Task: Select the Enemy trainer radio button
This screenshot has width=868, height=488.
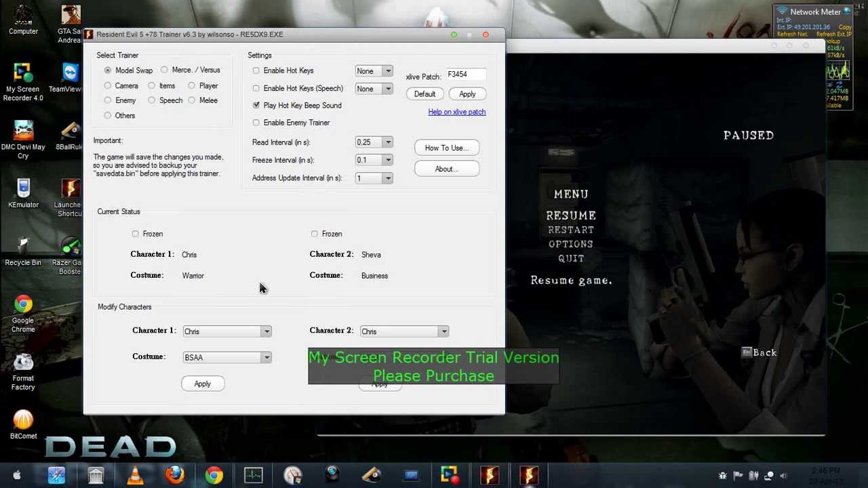Action: [108, 100]
